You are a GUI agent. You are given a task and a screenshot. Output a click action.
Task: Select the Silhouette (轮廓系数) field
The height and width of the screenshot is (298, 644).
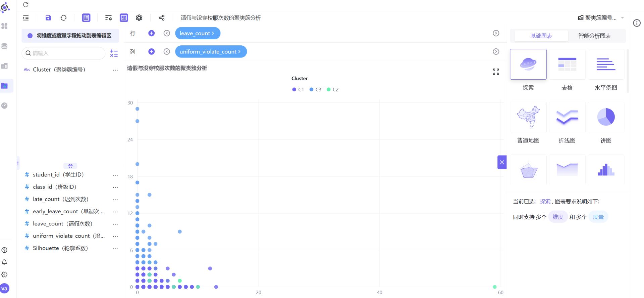(x=60, y=248)
